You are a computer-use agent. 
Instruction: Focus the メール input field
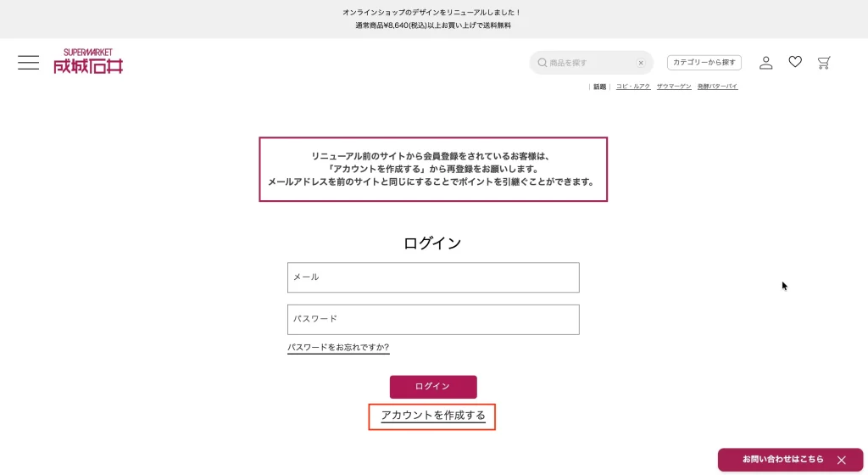[x=433, y=277]
